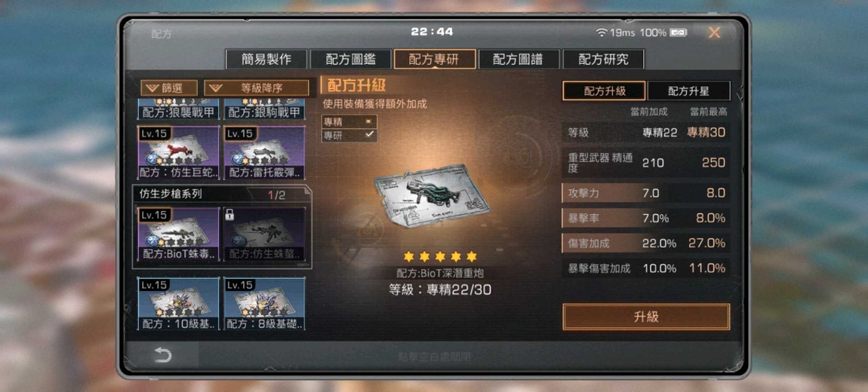This screenshot has width=868, height=392.
Task: Open the 配方圖鑑 tab
Action: (x=350, y=60)
